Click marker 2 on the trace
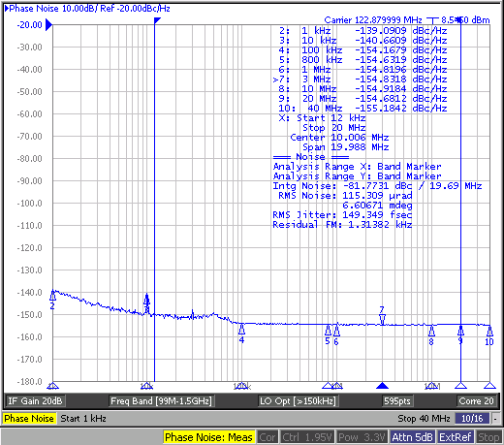 [x=52, y=296]
